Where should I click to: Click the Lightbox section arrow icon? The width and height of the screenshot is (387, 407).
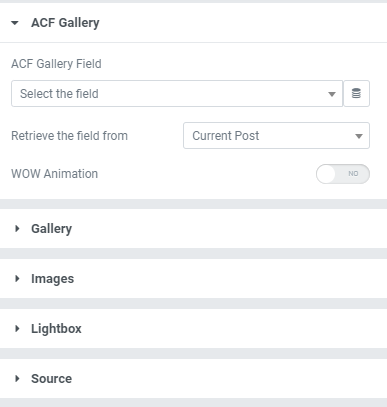pos(17,329)
